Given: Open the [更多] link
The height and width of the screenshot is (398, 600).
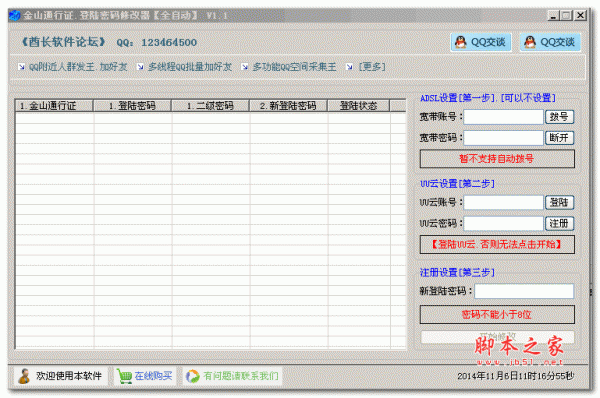Looking at the screenshot, I should click(372, 67).
